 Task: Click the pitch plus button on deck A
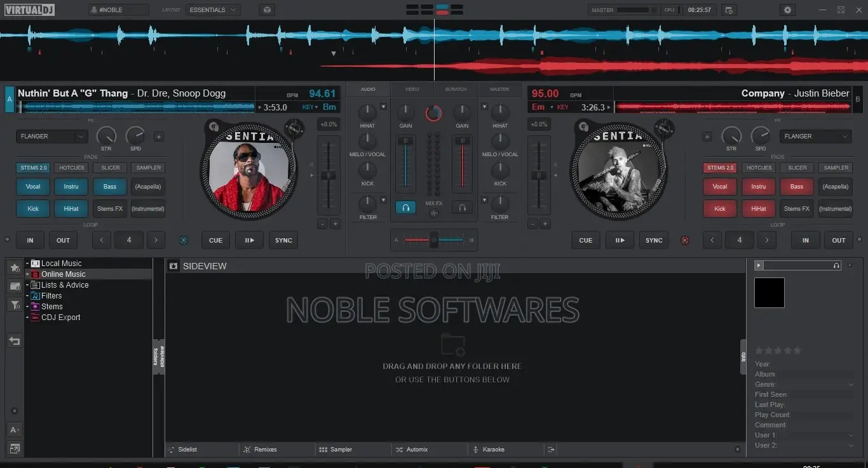[336, 224]
